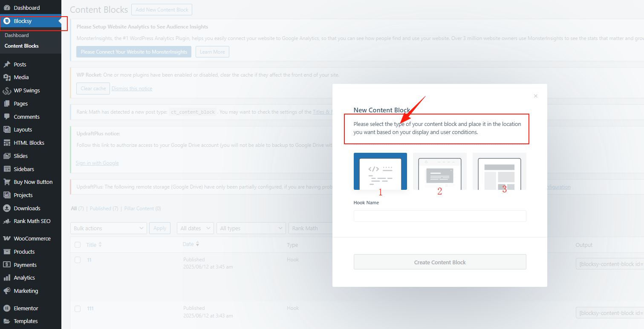Open Pages via its sidebar icon

pos(7,103)
